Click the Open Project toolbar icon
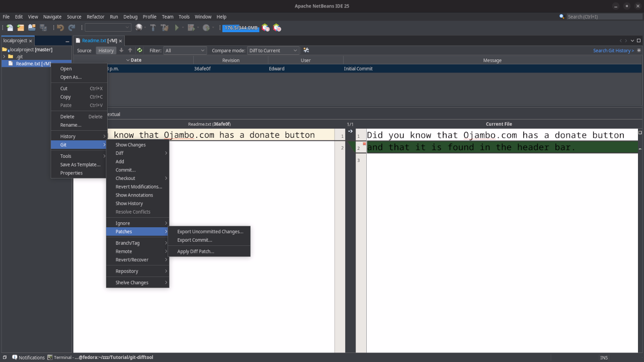This screenshot has width=644, height=362. pos(32,28)
